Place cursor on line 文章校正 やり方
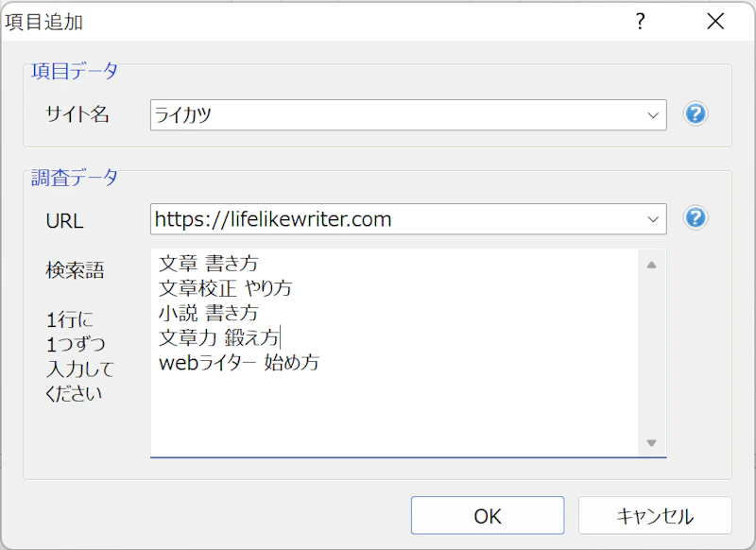The image size is (756, 550). coord(226,288)
